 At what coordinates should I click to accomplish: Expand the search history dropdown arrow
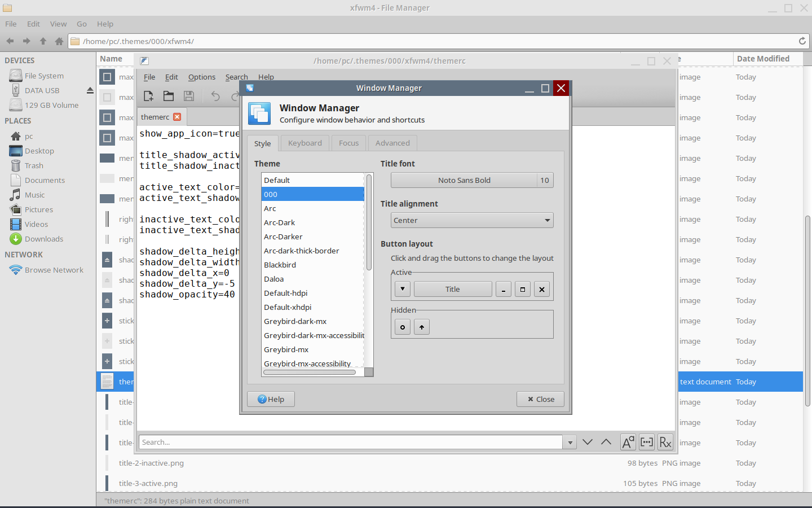[570, 443]
